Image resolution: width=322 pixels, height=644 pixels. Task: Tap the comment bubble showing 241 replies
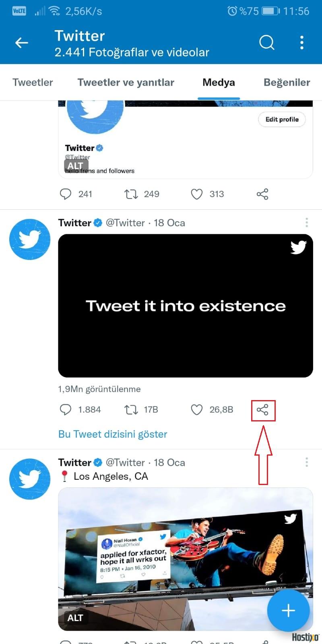(x=66, y=194)
